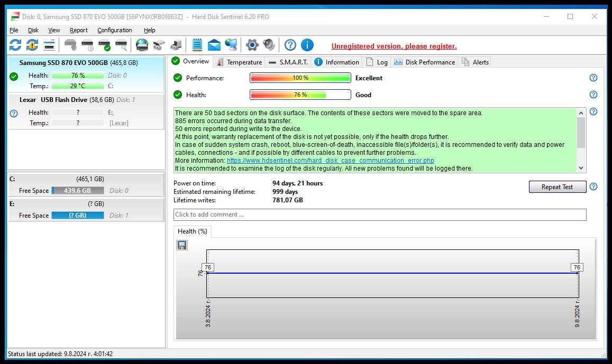Viewport: 612px width, 364px height.
Task: Switch to the Disk Performance tab
Action: pyautogui.click(x=424, y=62)
